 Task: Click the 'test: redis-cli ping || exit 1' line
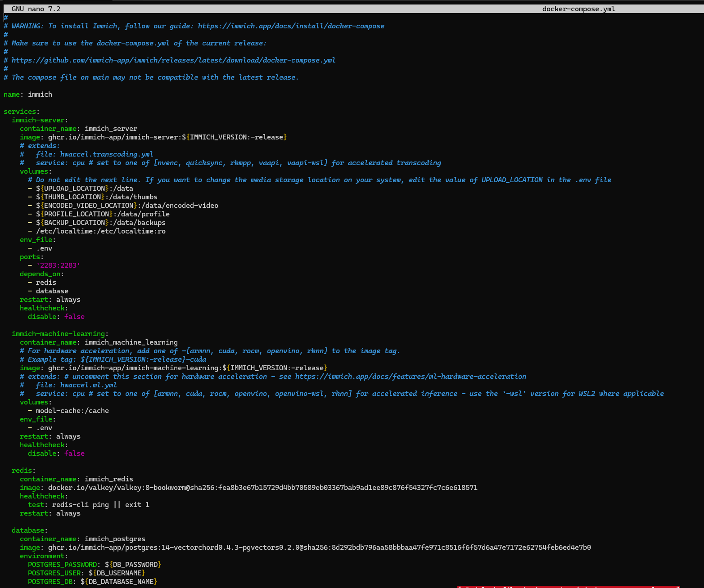click(89, 505)
